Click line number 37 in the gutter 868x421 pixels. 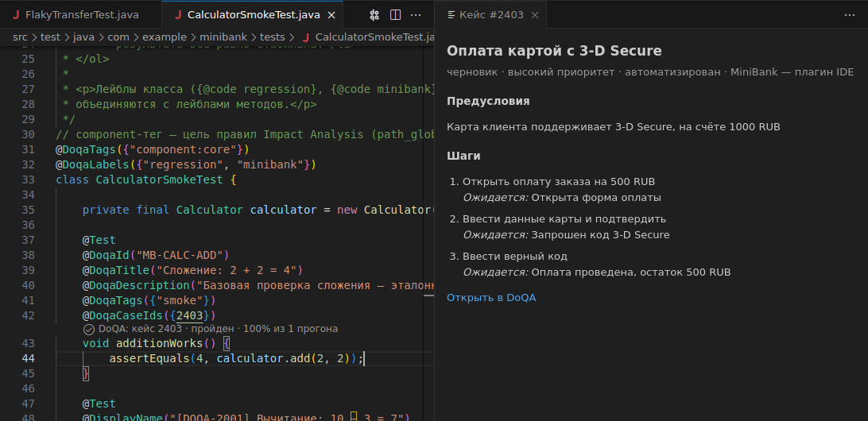28,240
